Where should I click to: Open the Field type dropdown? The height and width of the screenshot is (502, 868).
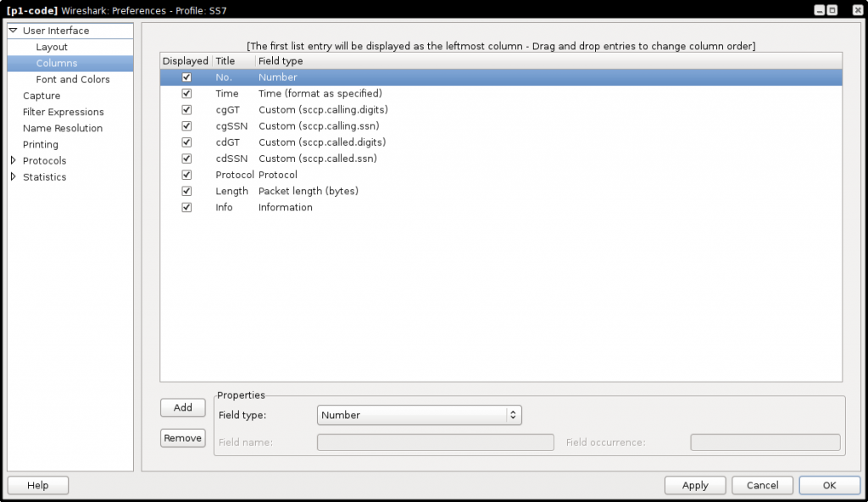419,415
